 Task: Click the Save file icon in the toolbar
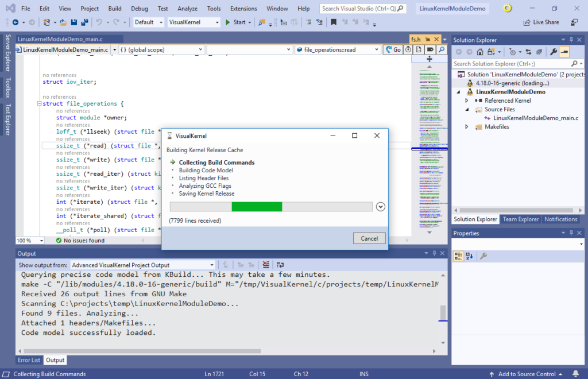coord(74,22)
